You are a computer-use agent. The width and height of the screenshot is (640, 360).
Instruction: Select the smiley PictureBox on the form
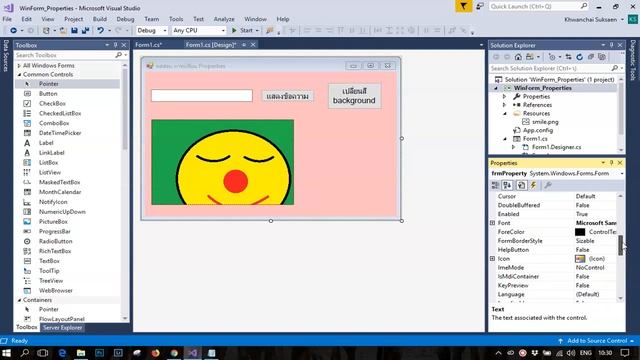pyautogui.click(x=222, y=162)
